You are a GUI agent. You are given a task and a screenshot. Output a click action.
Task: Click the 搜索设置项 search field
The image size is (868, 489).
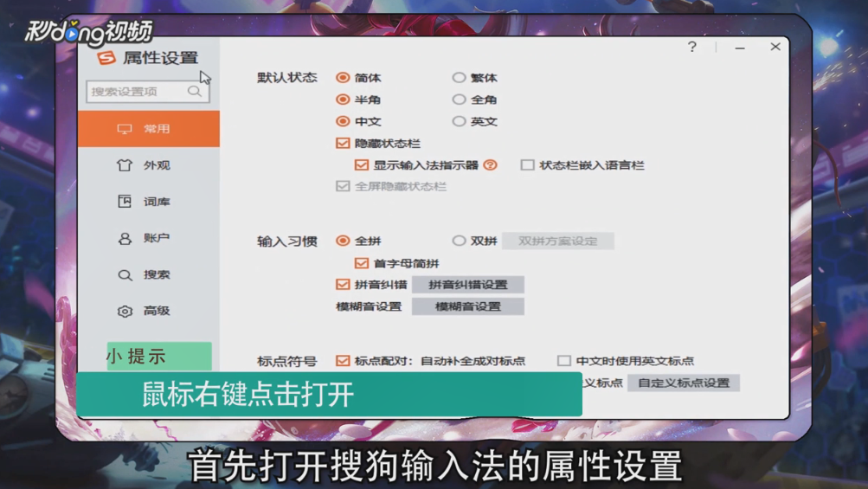tap(148, 92)
